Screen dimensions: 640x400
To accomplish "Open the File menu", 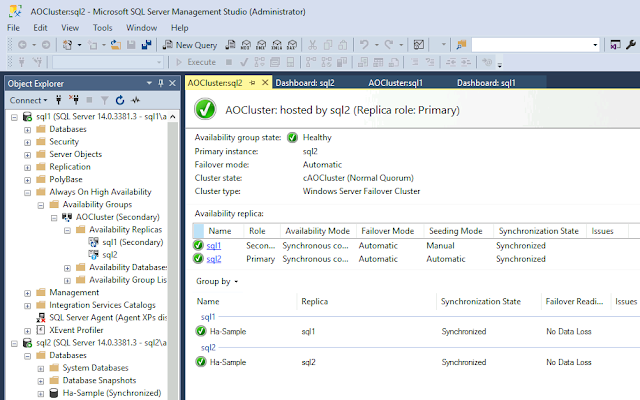I will point(13,28).
